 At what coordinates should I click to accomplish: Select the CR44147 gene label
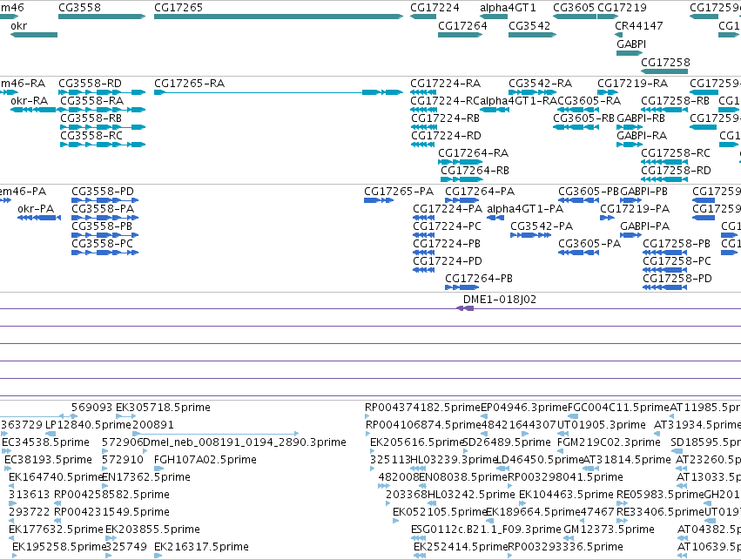(x=638, y=25)
